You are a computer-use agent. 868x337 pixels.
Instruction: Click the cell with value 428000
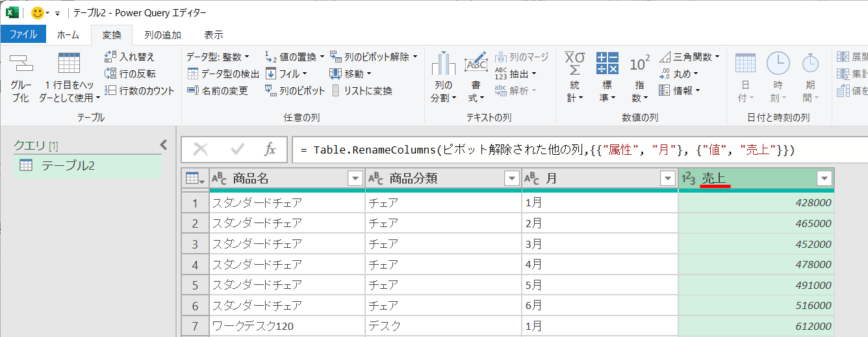click(756, 202)
